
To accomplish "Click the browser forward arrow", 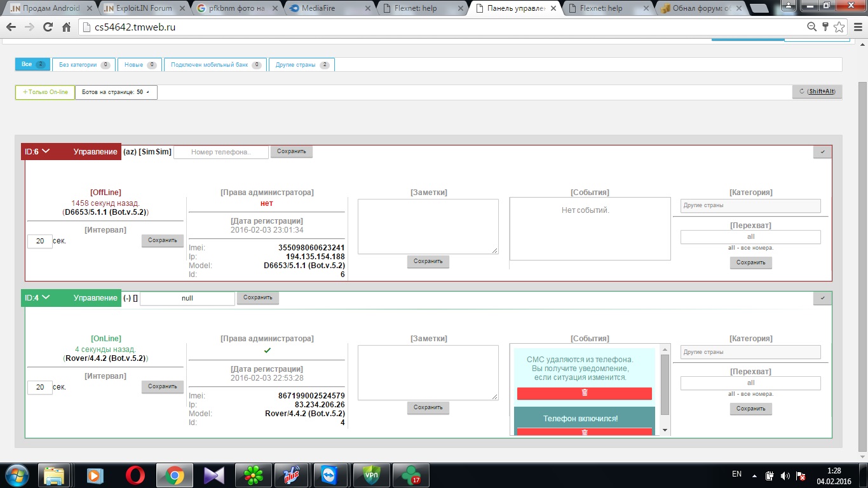I will coord(29,27).
